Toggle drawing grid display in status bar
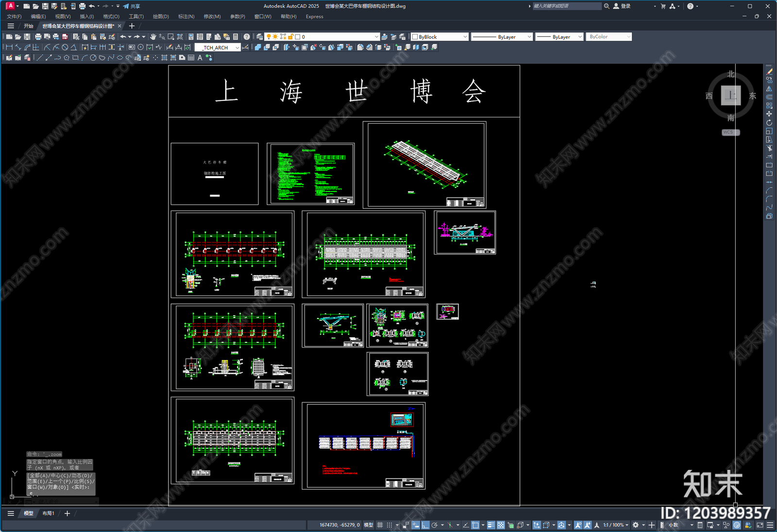The width and height of the screenshot is (777, 532). coord(380,525)
